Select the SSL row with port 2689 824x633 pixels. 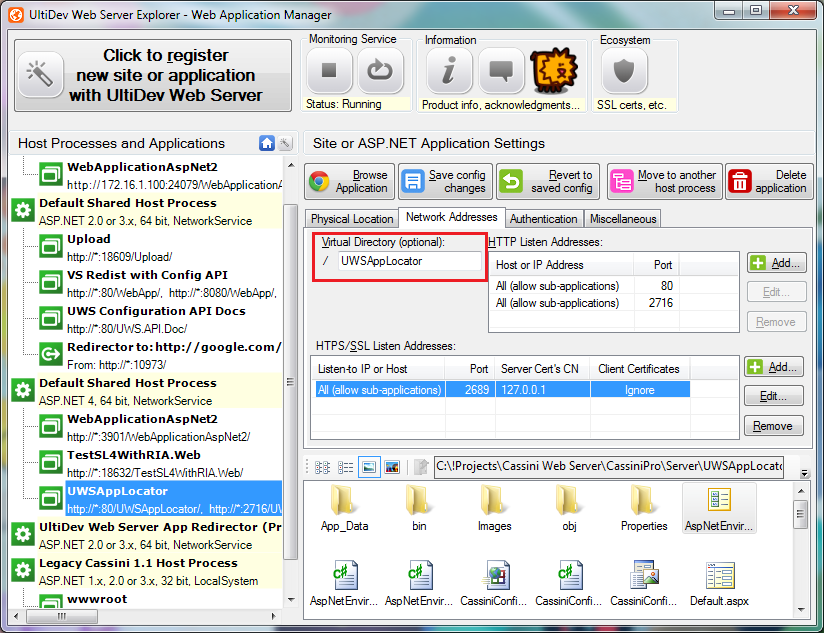point(503,390)
